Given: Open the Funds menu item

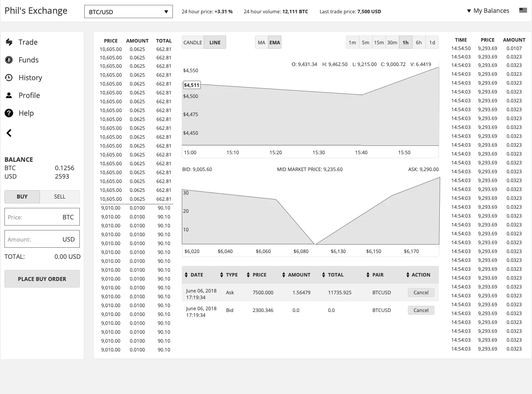Looking at the screenshot, I should click(x=28, y=60).
